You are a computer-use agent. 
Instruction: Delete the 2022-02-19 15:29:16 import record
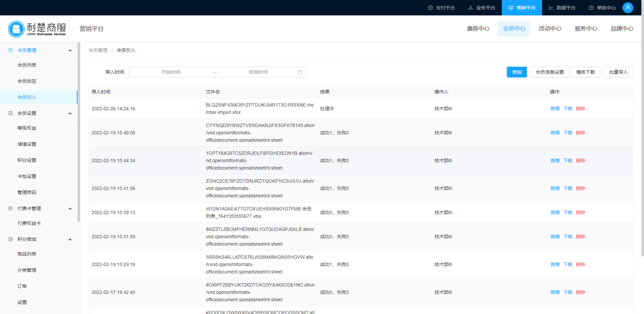point(580,264)
